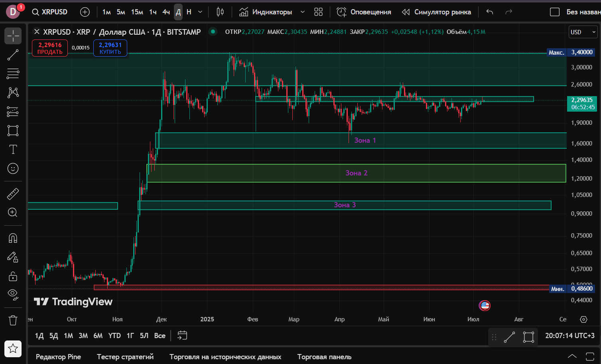Open the USD currency dropdown
Viewport: 601px width, 364px height.
coord(583,32)
